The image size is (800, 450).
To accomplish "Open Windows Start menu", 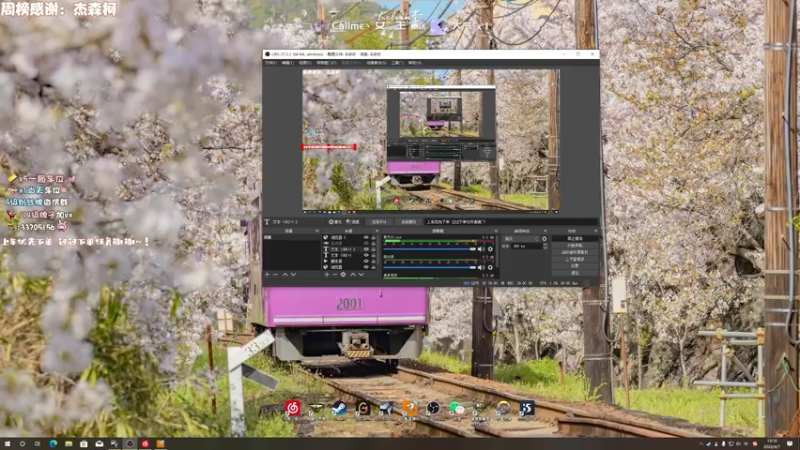I will pyautogui.click(x=7, y=444).
